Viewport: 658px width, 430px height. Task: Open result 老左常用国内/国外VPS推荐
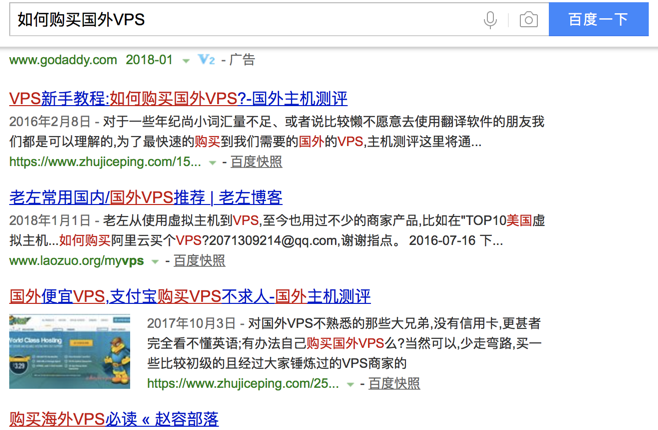(146, 198)
